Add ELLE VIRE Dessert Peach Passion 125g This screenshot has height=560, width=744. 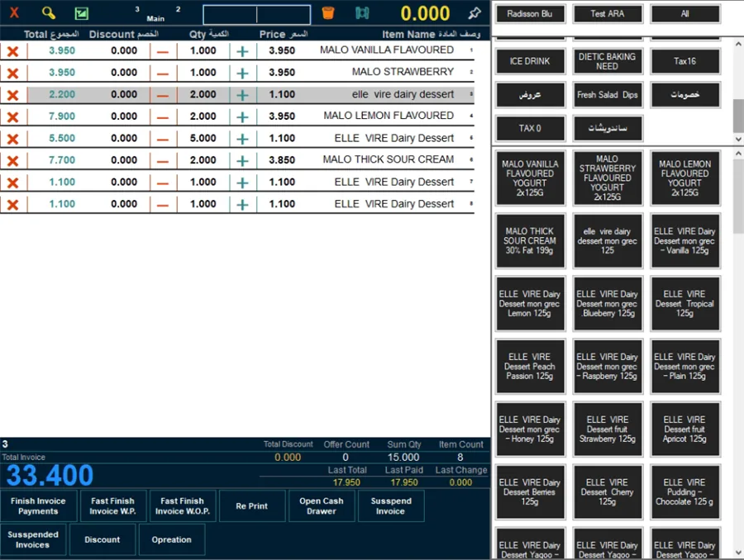[530, 367]
